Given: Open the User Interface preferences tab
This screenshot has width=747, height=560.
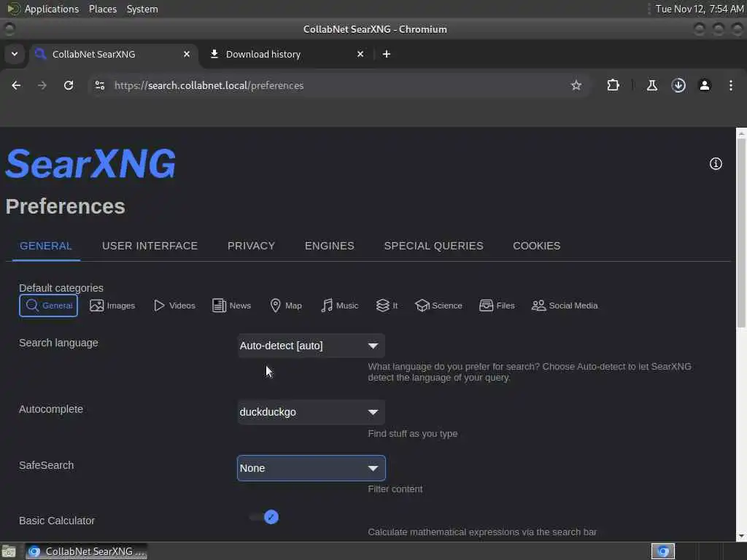Looking at the screenshot, I should 150,246.
